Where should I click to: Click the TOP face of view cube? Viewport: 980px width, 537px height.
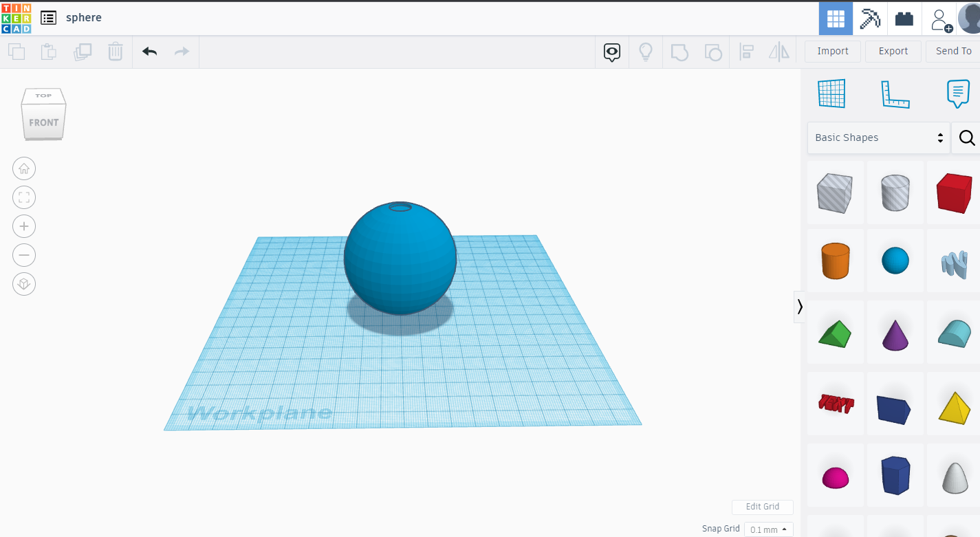43,96
